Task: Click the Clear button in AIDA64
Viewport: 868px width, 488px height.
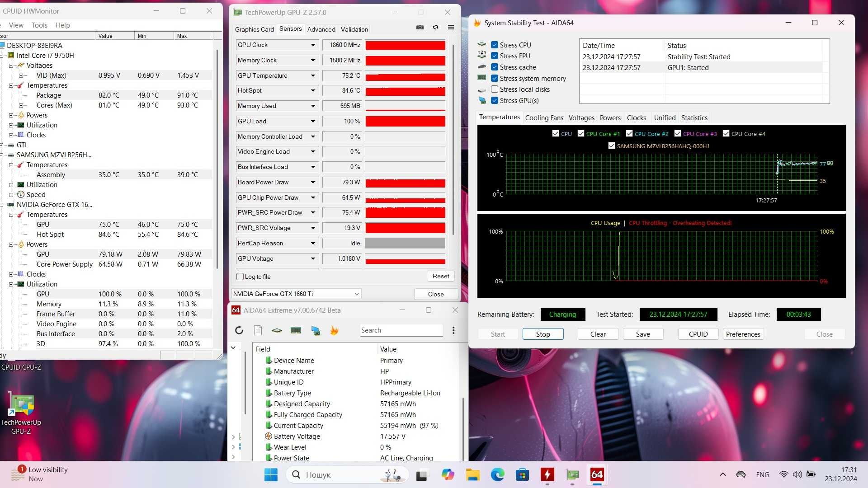Action: tap(598, 334)
